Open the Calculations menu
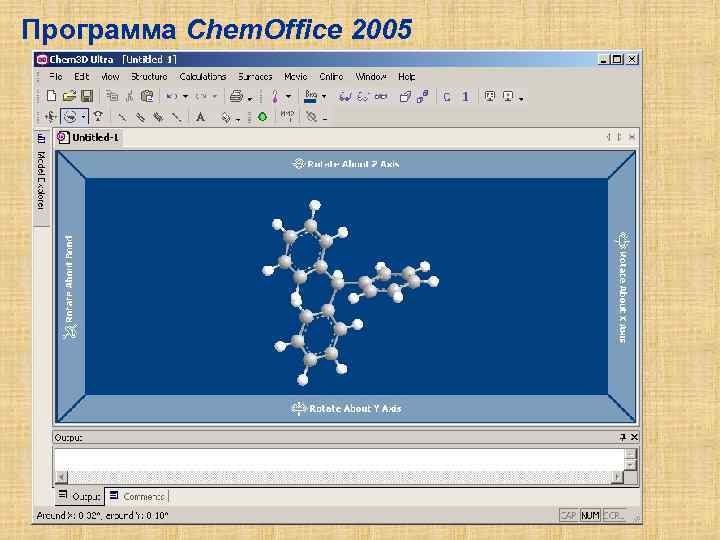 coord(203,76)
